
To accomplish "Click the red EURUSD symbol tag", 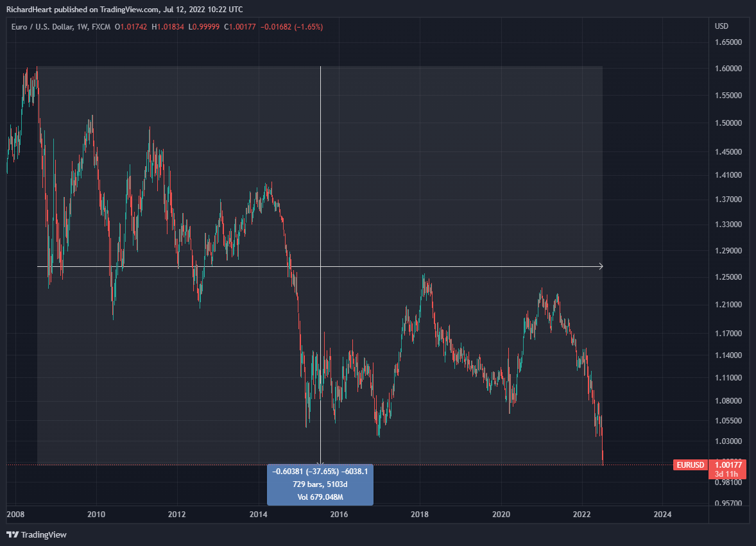I will click(691, 465).
